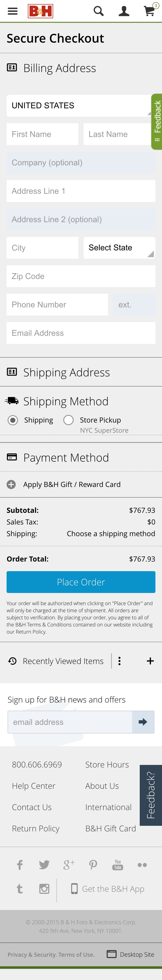The width and height of the screenshot is (162, 980).
Task: Open the Return Policy link
Action: tap(36, 828)
